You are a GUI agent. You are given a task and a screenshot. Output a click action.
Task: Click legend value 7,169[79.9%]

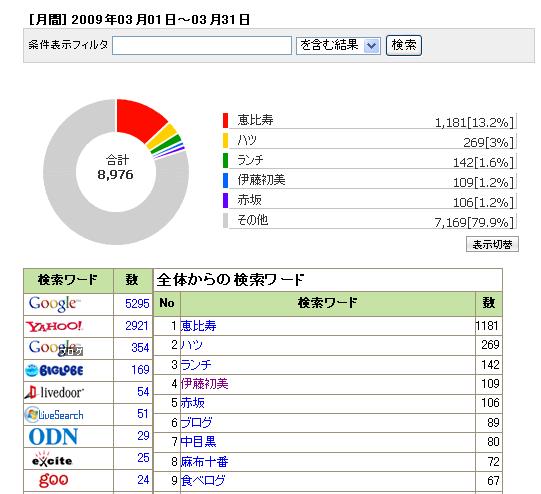coord(474,223)
